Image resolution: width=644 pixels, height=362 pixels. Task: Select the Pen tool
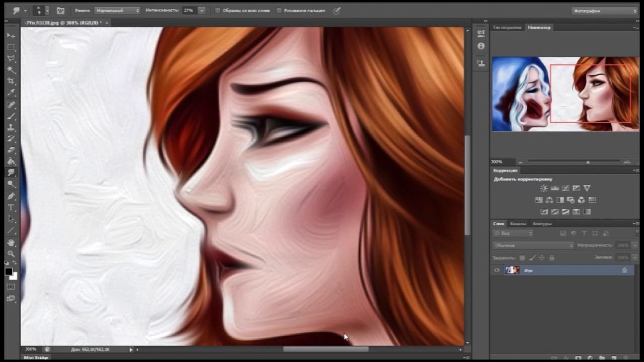(11, 196)
